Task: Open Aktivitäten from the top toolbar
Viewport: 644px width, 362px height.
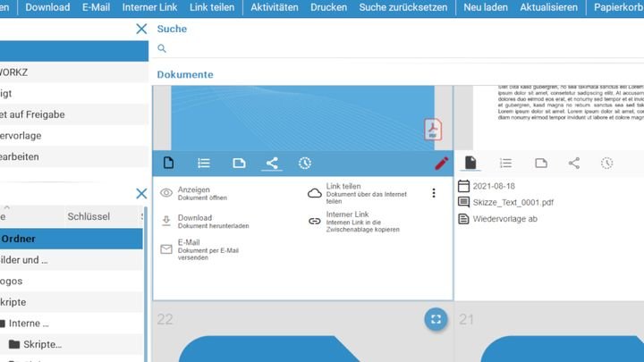Action: click(x=275, y=7)
